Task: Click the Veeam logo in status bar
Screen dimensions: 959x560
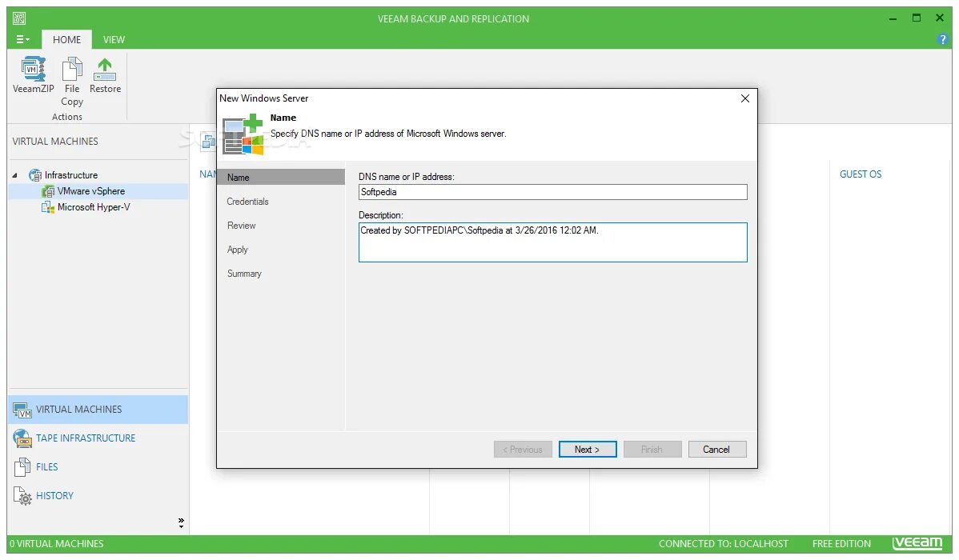Action: [x=917, y=543]
